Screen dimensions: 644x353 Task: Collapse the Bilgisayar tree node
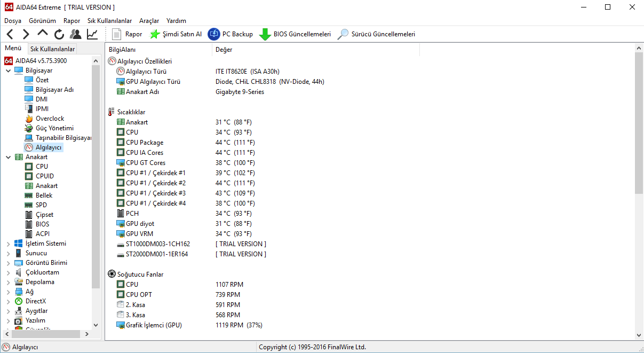[8, 70]
